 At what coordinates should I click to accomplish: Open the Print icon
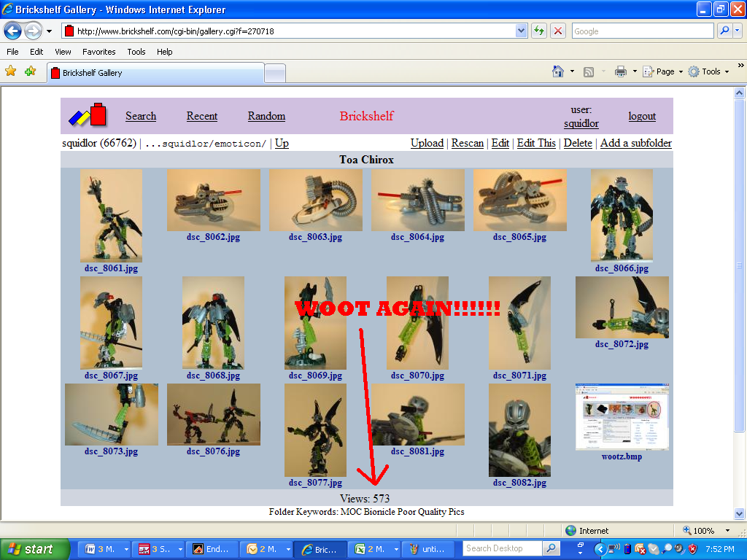pos(621,72)
